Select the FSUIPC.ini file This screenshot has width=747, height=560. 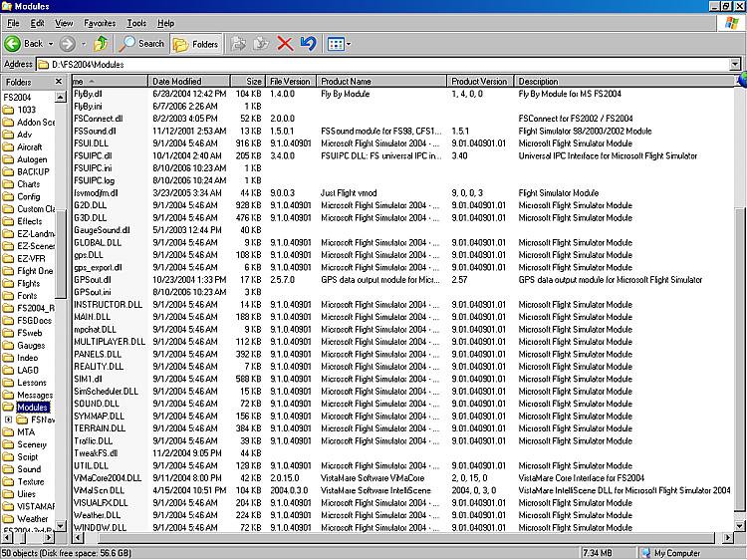(x=93, y=167)
